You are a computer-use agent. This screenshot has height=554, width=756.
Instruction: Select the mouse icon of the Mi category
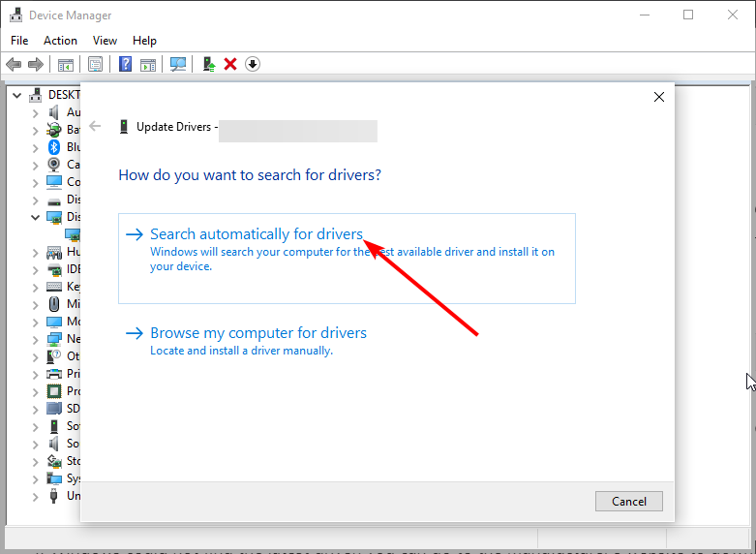point(54,303)
